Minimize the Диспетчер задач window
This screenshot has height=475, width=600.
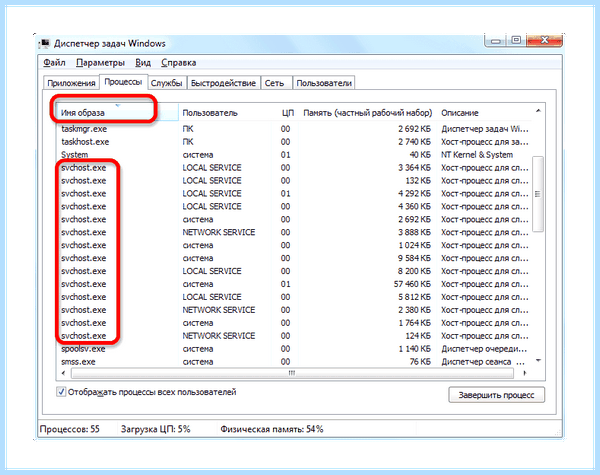496,41
